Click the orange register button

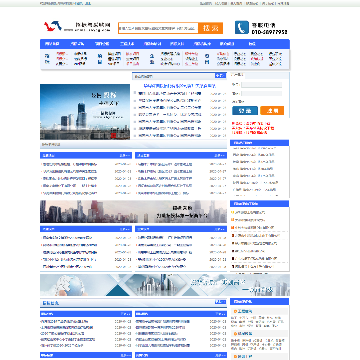[272, 111]
